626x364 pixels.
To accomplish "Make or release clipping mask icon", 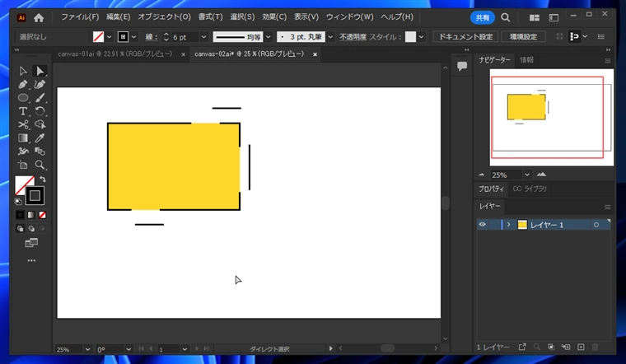I will [551, 347].
